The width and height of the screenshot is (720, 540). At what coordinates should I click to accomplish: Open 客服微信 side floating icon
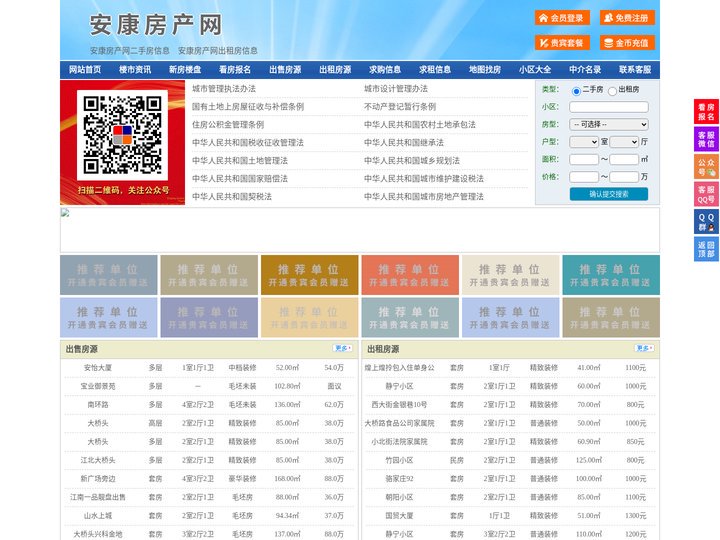coord(706,139)
